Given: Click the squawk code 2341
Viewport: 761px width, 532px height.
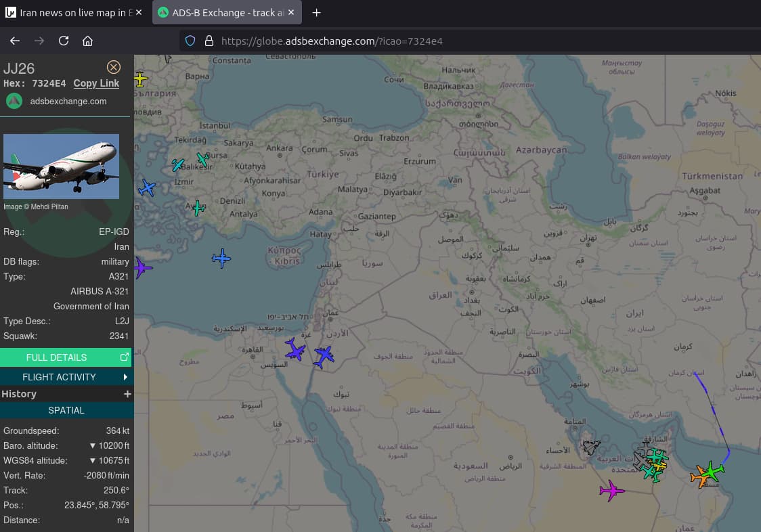Looking at the screenshot, I should [x=119, y=336].
